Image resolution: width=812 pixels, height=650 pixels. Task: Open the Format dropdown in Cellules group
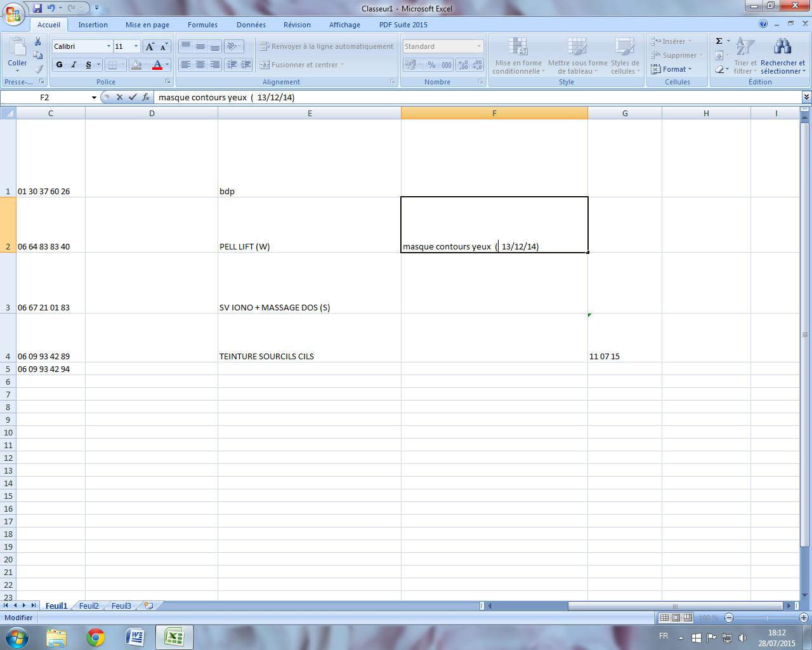[x=676, y=69]
